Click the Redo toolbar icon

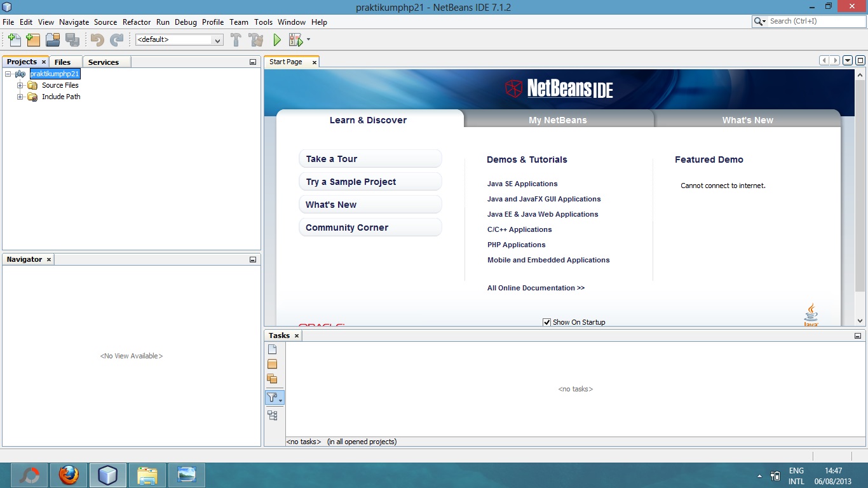[117, 40]
